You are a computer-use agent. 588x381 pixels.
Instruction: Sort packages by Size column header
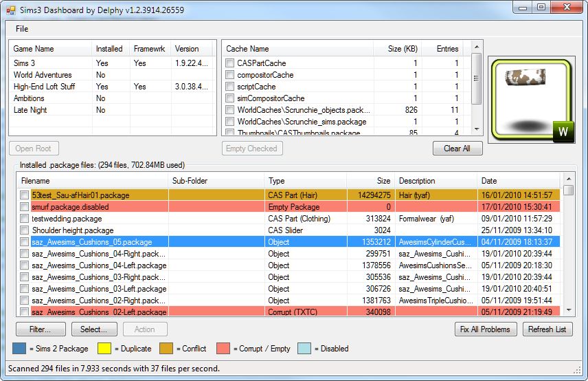[371, 181]
